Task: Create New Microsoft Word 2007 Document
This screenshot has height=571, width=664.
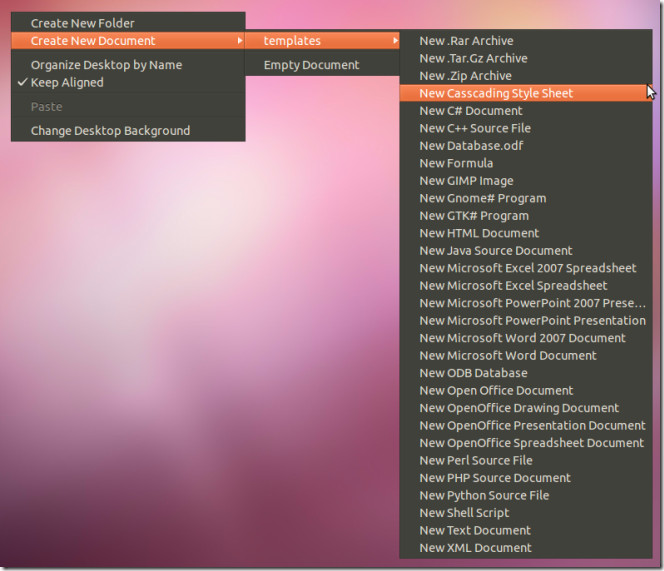Action: (x=526, y=338)
